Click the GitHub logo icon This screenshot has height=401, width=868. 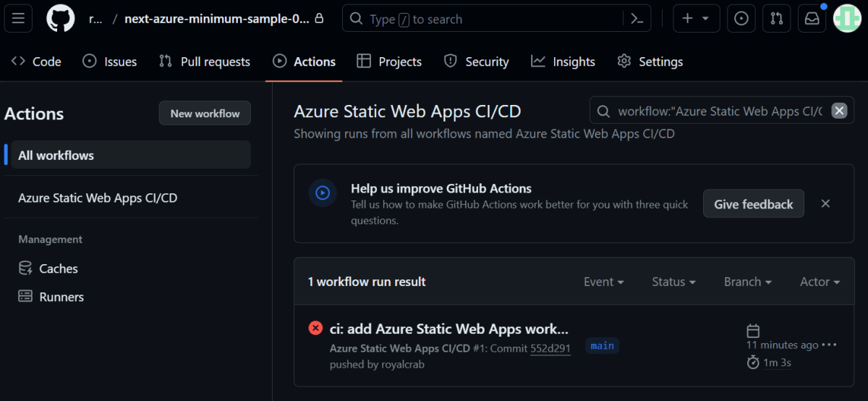pyautogui.click(x=61, y=19)
